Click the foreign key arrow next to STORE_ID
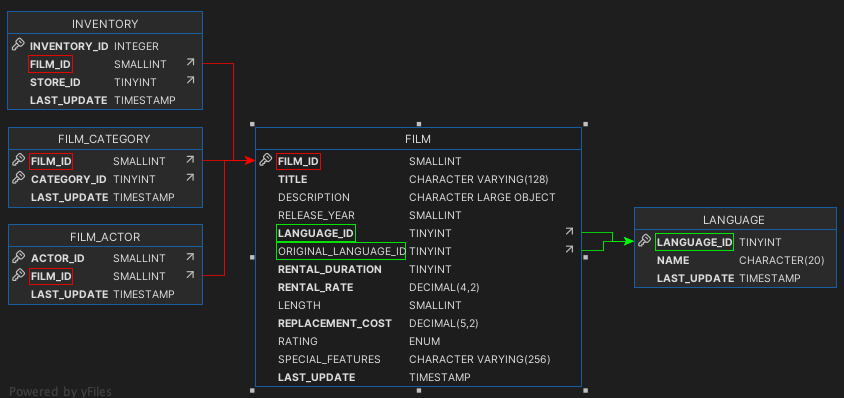This screenshot has width=844, height=398. click(190, 80)
